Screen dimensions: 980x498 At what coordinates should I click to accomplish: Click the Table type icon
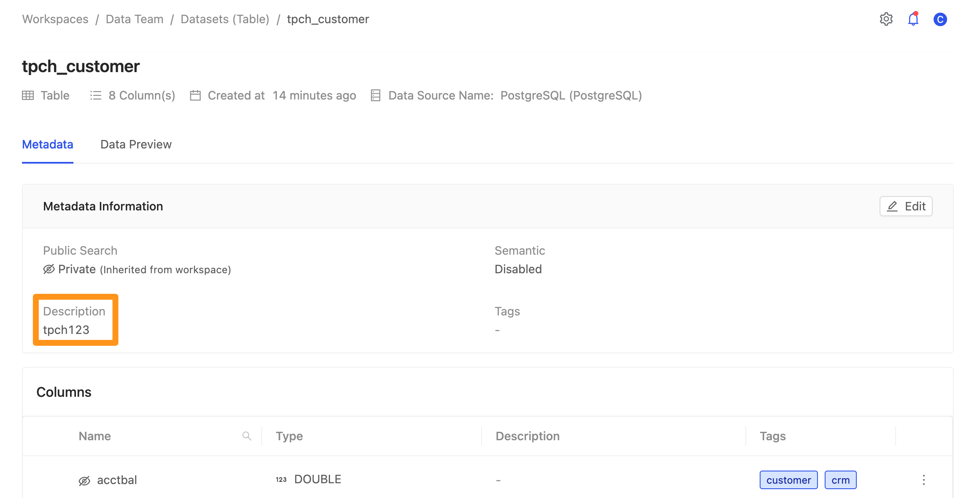coord(28,96)
